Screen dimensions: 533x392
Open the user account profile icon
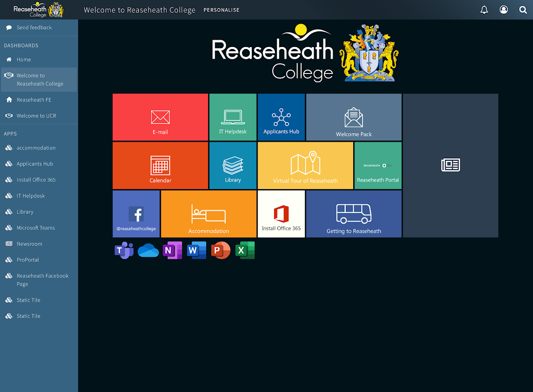tap(504, 10)
